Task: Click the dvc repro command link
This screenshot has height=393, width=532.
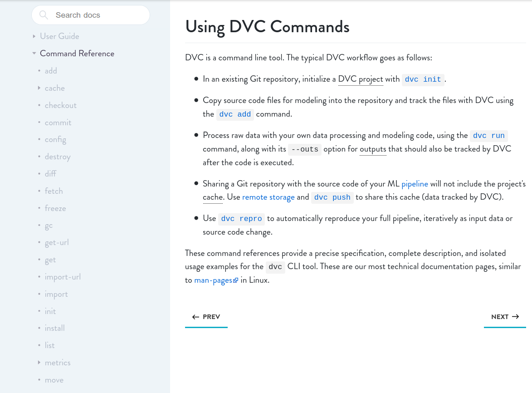Action: [x=242, y=219]
